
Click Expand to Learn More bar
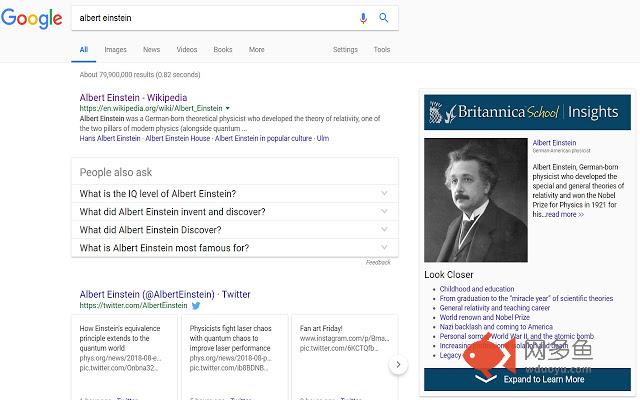[527, 379]
